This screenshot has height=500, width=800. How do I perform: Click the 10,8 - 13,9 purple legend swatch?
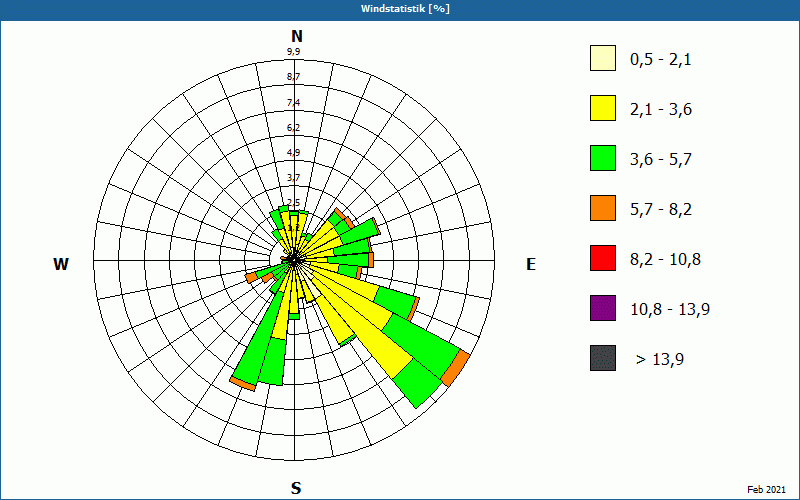click(603, 308)
